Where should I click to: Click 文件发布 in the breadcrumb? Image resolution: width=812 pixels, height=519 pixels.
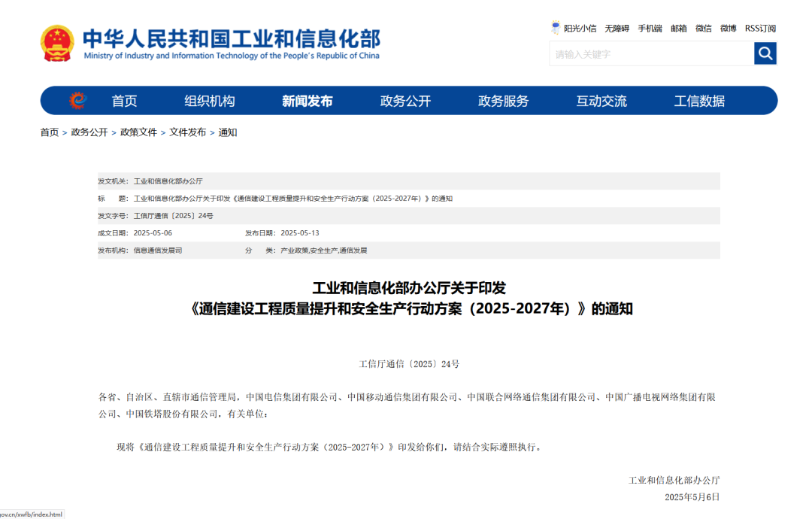(x=187, y=132)
